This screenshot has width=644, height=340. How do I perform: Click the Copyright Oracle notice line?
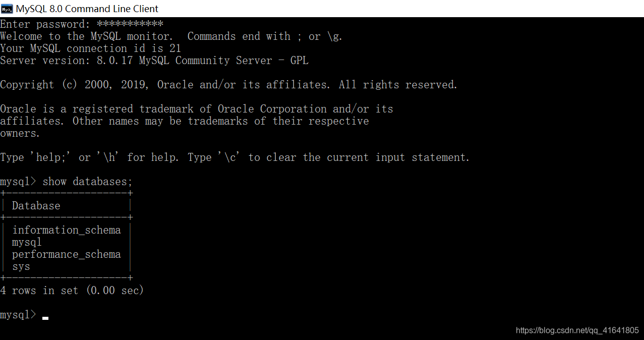(x=229, y=85)
